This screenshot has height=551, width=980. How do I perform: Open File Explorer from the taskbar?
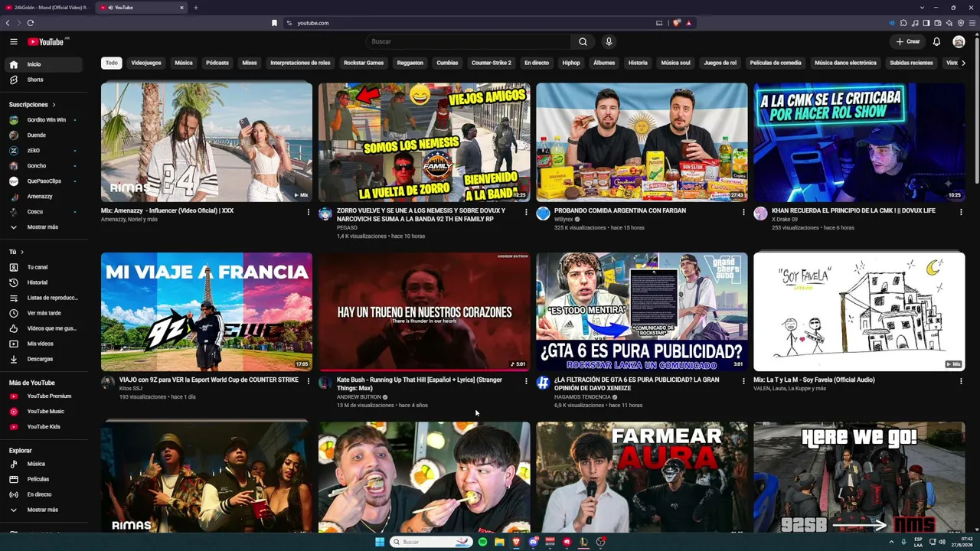499,542
